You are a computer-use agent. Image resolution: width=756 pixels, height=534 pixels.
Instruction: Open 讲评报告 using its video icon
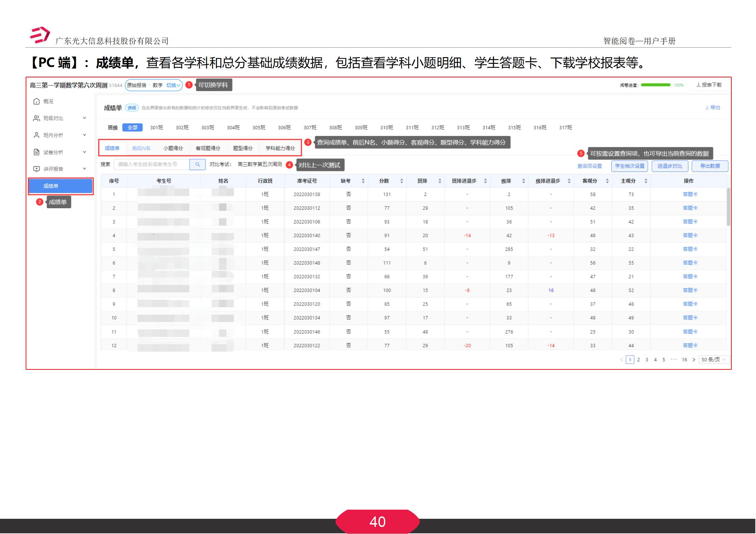[36, 168]
